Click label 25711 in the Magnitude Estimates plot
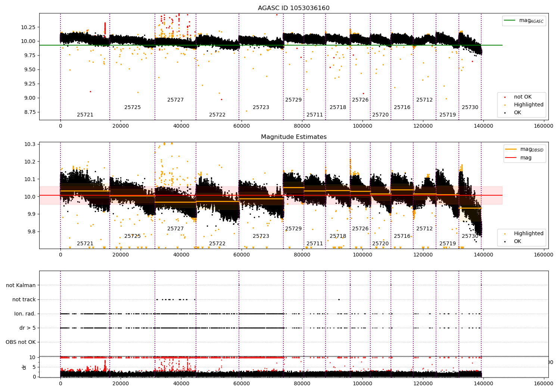 tap(315, 244)
